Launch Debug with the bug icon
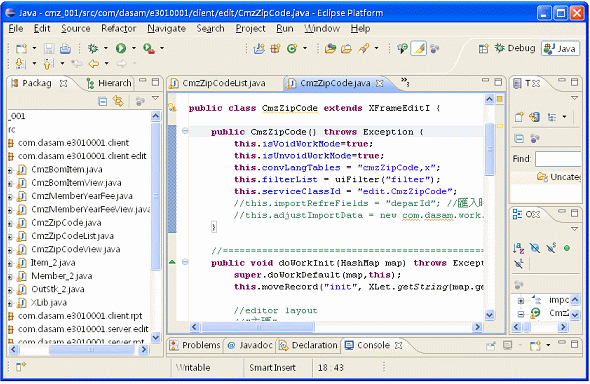 (93, 49)
